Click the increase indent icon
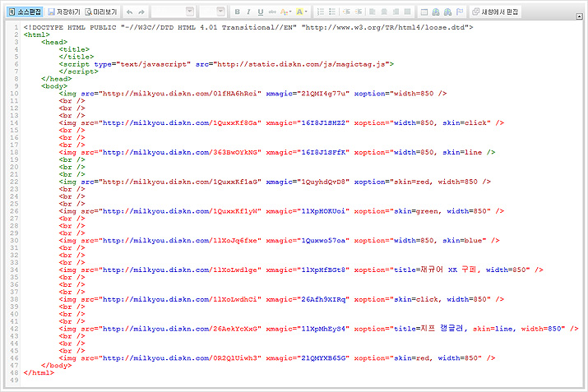This screenshot has width=588, height=392. (359, 12)
